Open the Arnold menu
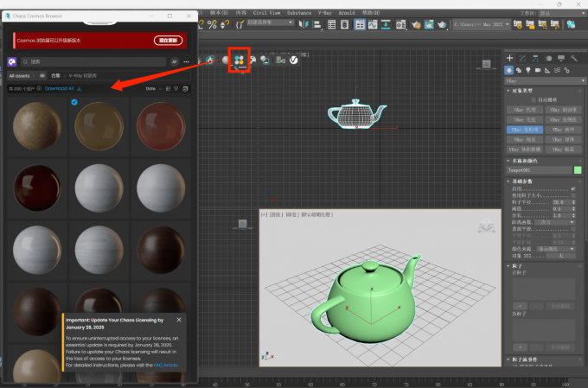The image size is (588, 388). 347,13
